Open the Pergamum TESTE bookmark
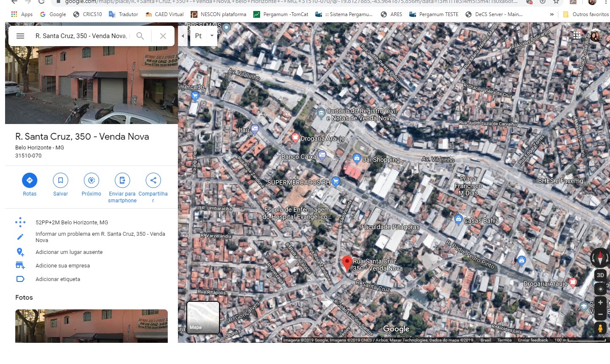Screen dimensions: 610x364 click(x=434, y=14)
